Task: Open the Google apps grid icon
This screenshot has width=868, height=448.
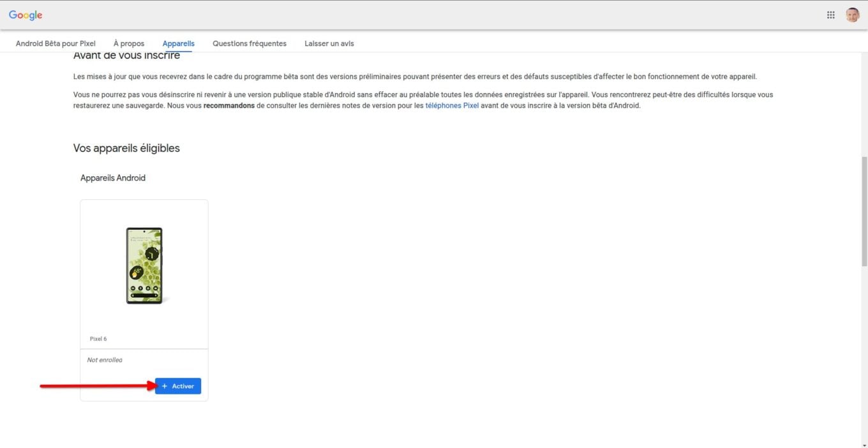Action: pos(831,15)
